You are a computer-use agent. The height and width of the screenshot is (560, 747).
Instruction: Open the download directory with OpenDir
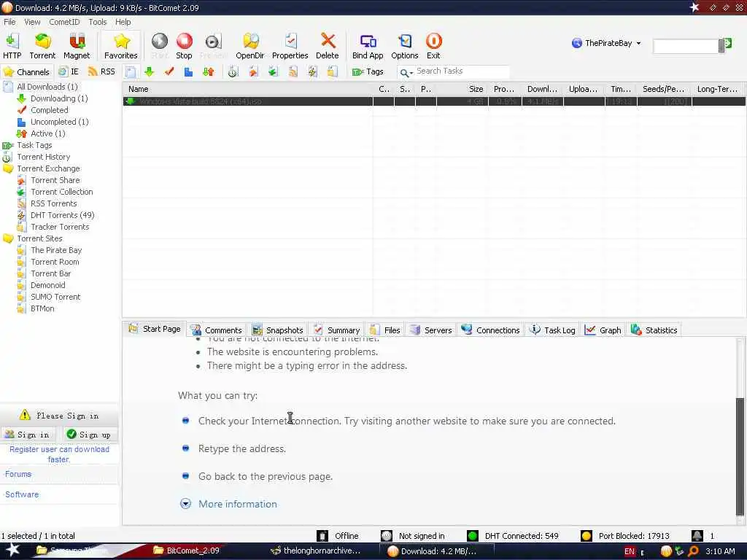click(249, 46)
